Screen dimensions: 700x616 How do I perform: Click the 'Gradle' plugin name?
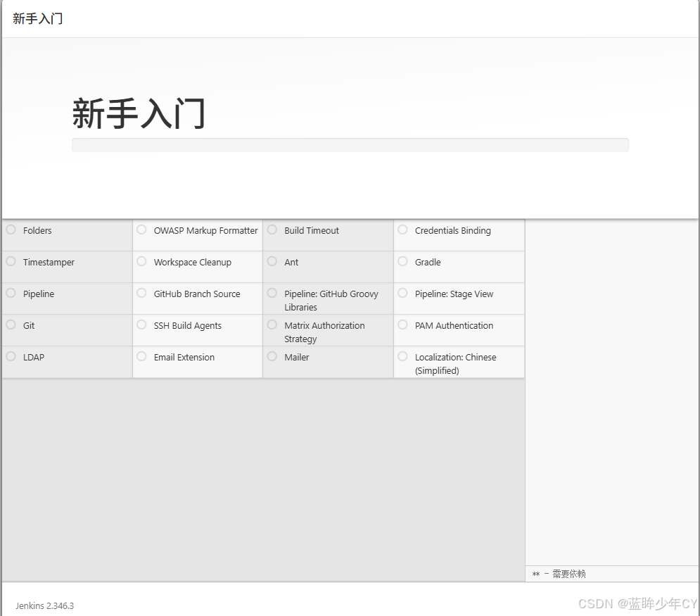tap(428, 262)
